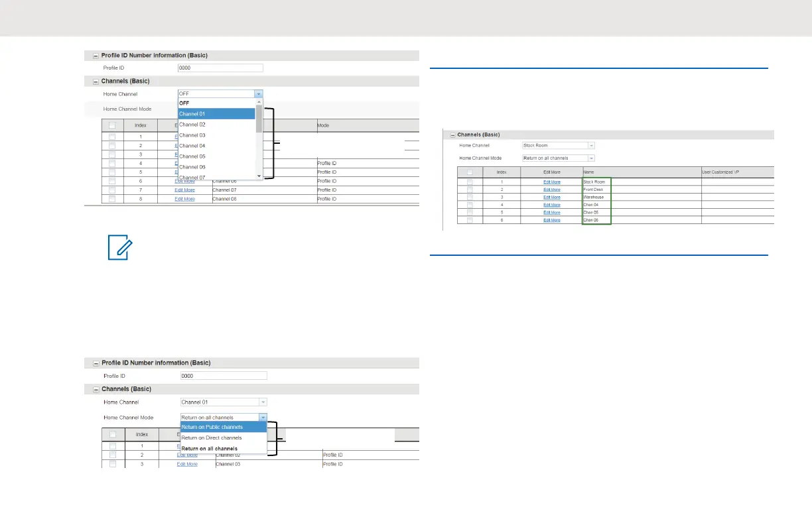Choose Channel 03 in the open Home Channel list
The width and height of the screenshot is (812, 525).
click(x=216, y=135)
